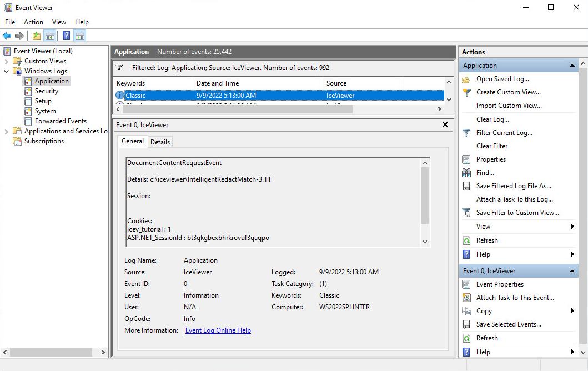
Task: Click the blue Help icon in toolbar
Action: tap(66, 36)
